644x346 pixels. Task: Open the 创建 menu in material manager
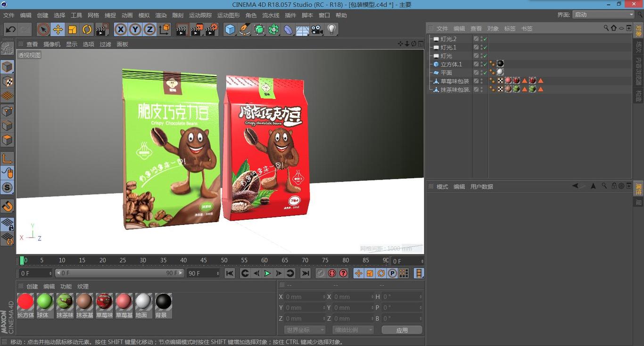click(32, 287)
